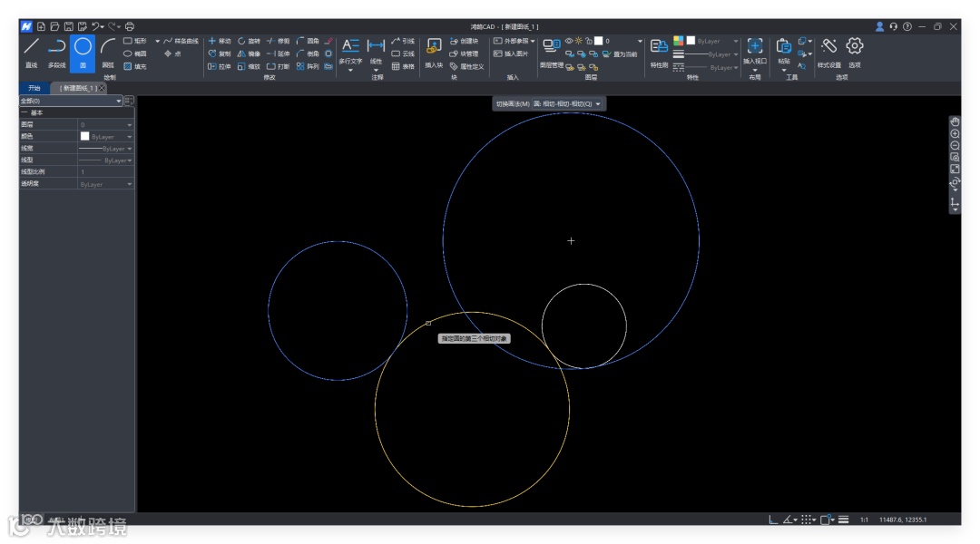Pick the hatch fill tool
The image size is (980, 544).
(134, 66)
